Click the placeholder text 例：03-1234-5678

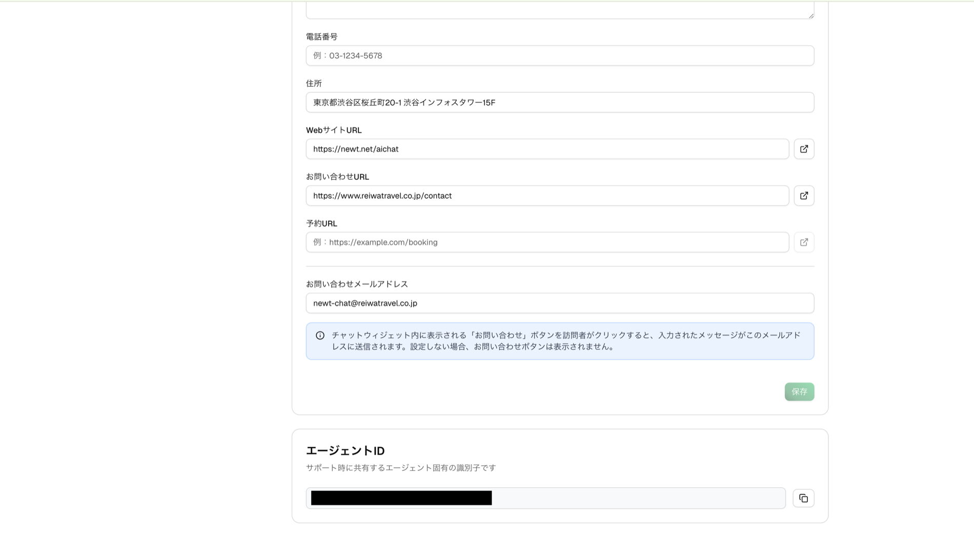347,55
